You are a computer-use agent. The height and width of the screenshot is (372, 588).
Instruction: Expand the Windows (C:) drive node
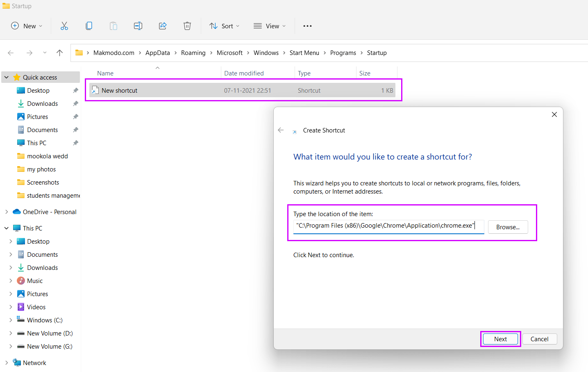[11, 320]
